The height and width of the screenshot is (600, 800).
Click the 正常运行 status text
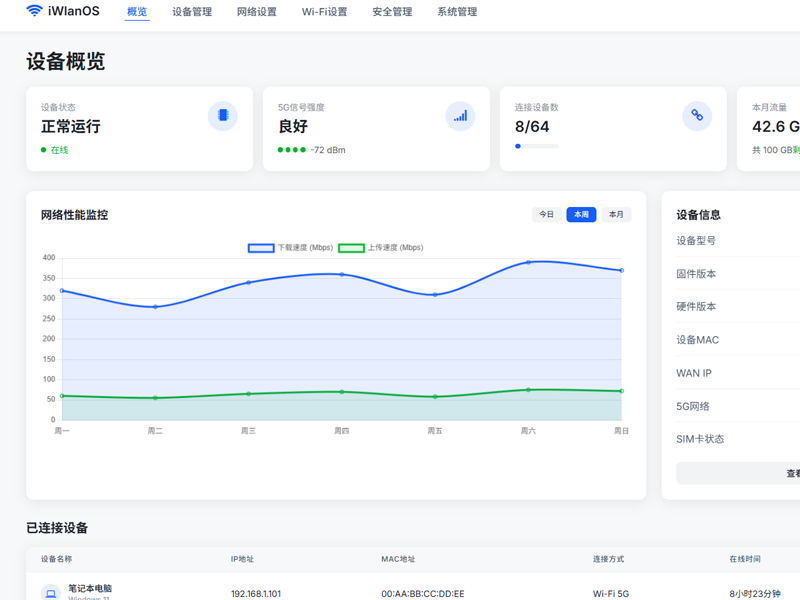pos(70,127)
